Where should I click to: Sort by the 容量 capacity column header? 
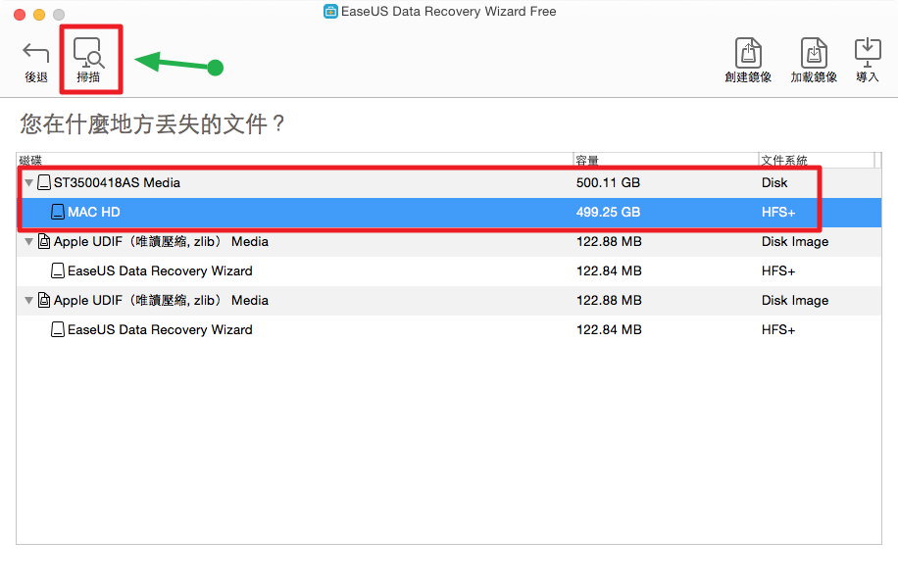click(x=665, y=161)
